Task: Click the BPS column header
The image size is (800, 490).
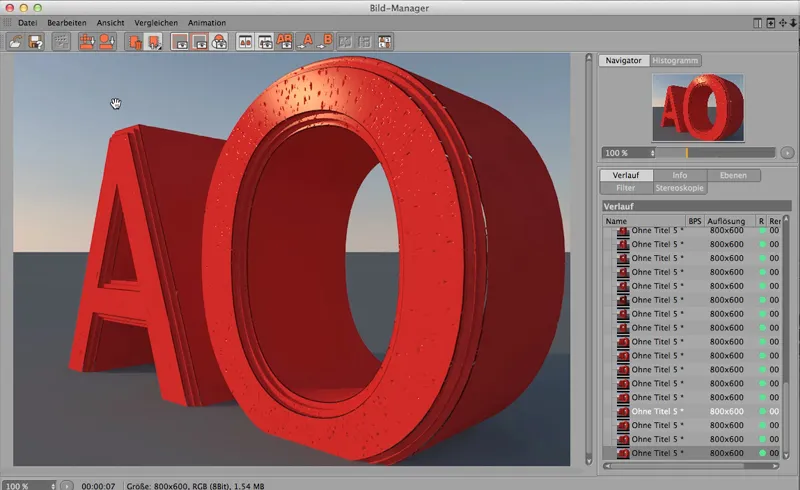Action: [694, 221]
